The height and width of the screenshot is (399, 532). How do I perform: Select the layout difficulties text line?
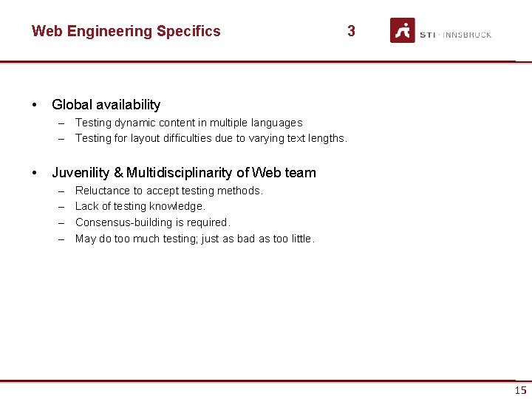point(211,138)
